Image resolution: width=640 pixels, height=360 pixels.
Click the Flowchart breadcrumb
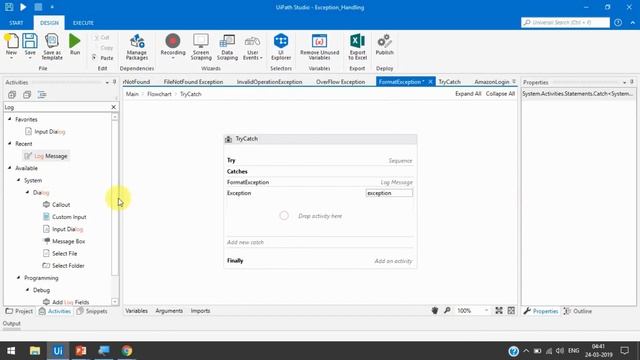(x=159, y=94)
